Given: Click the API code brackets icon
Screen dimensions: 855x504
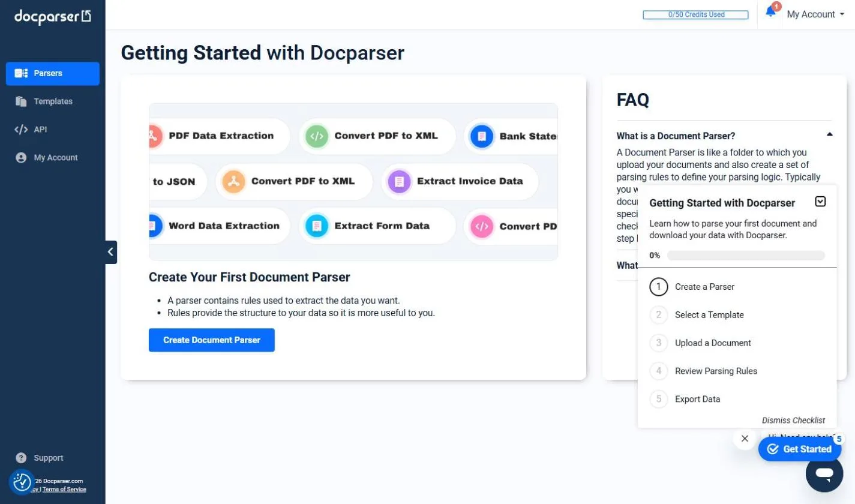Looking at the screenshot, I should 21,130.
